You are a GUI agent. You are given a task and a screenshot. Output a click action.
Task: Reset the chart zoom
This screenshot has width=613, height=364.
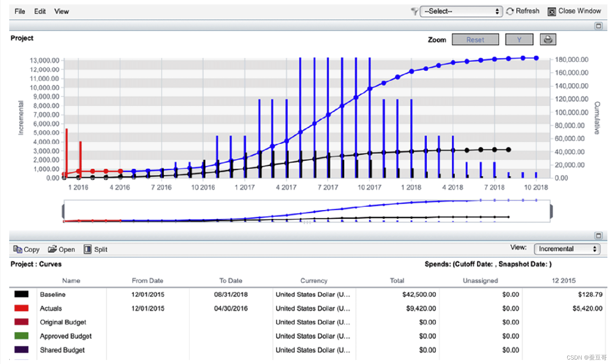click(475, 39)
